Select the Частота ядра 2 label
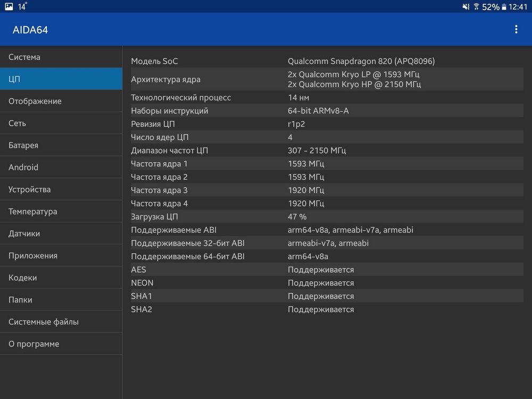532x399 pixels. point(159,177)
